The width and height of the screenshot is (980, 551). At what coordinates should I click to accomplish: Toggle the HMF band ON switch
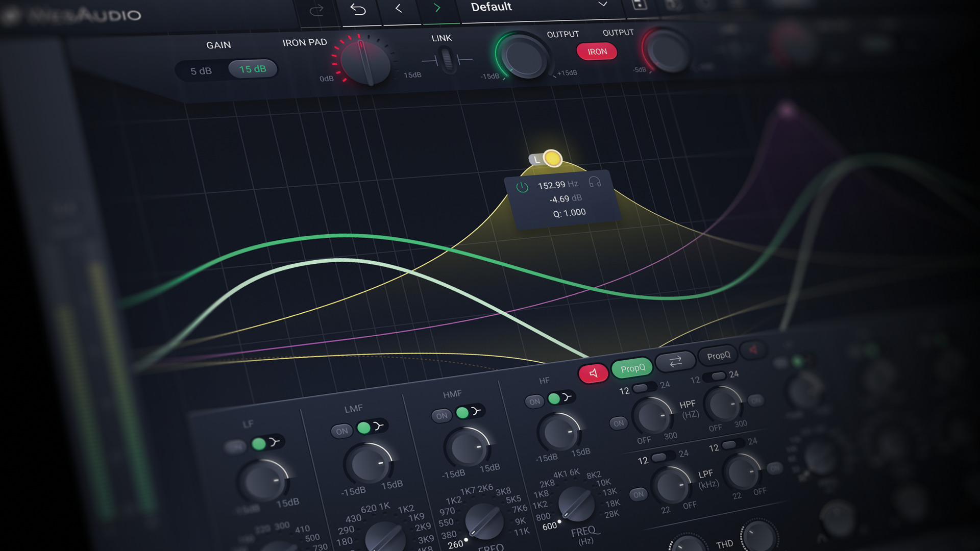[x=442, y=416]
